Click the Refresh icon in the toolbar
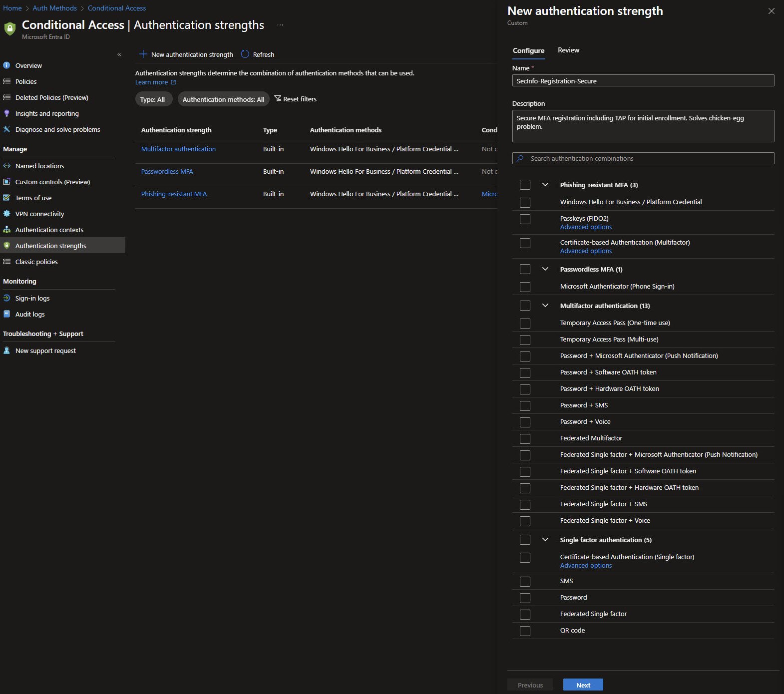This screenshot has width=784, height=694. click(x=245, y=54)
